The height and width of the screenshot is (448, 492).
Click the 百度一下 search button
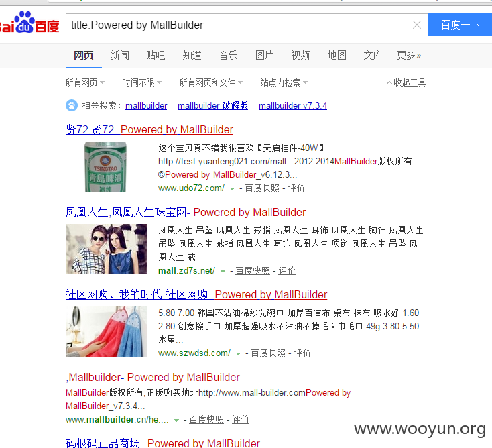460,25
